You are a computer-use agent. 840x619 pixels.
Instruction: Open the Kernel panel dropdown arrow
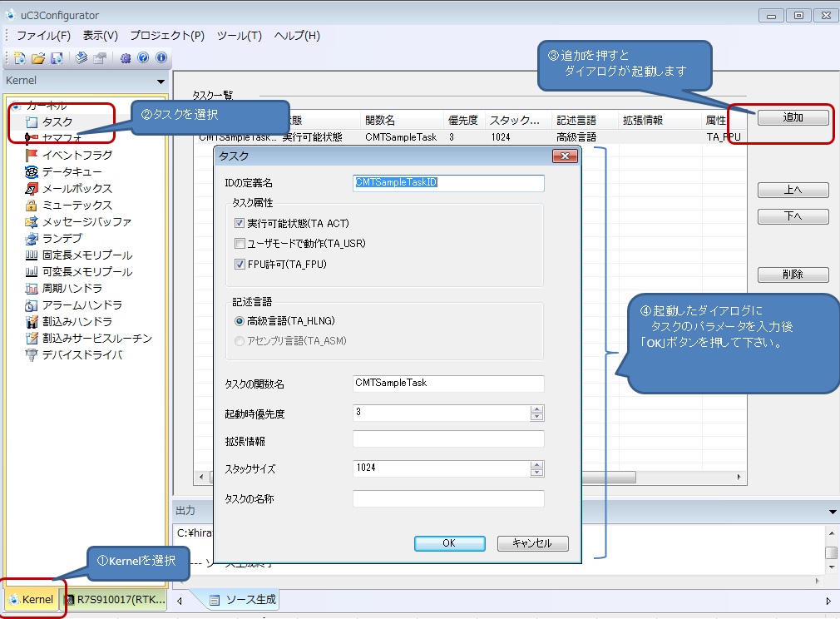(161, 82)
